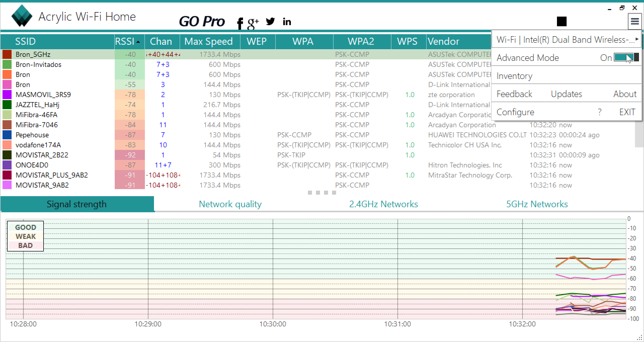Open the LinkedIn icon link

[x=287, y=22]
